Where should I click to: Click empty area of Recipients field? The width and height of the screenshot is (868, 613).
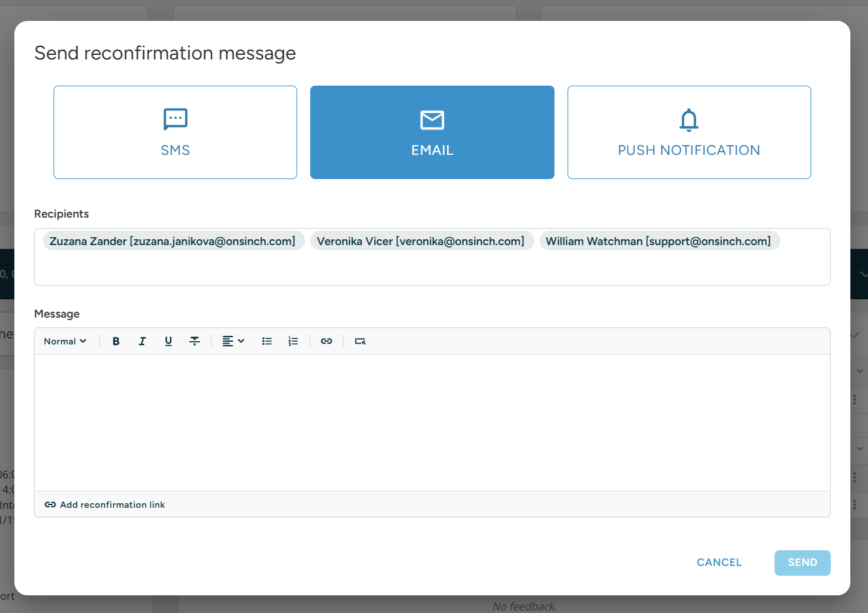[x=432, y=269]
